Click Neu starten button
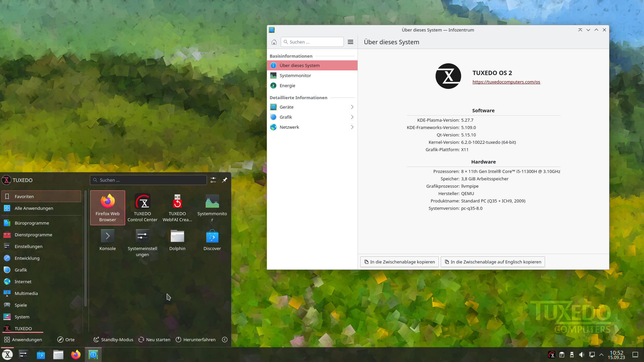 click(154, 340)
